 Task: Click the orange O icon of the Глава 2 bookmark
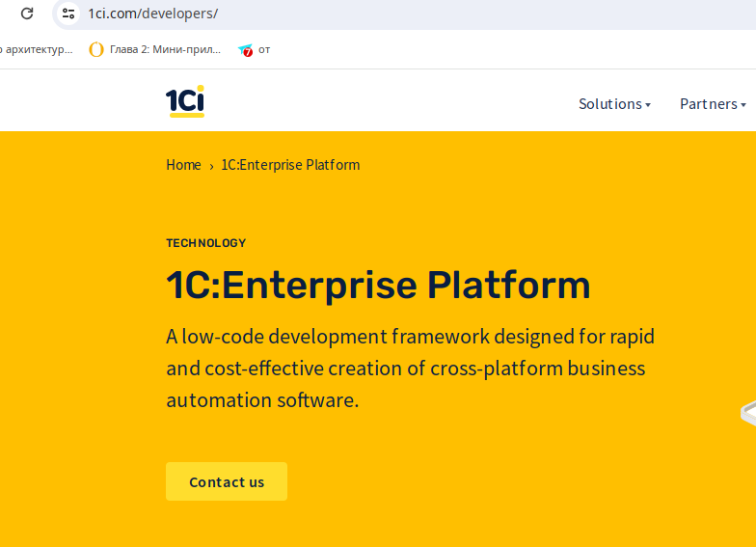tap(96, 50)
